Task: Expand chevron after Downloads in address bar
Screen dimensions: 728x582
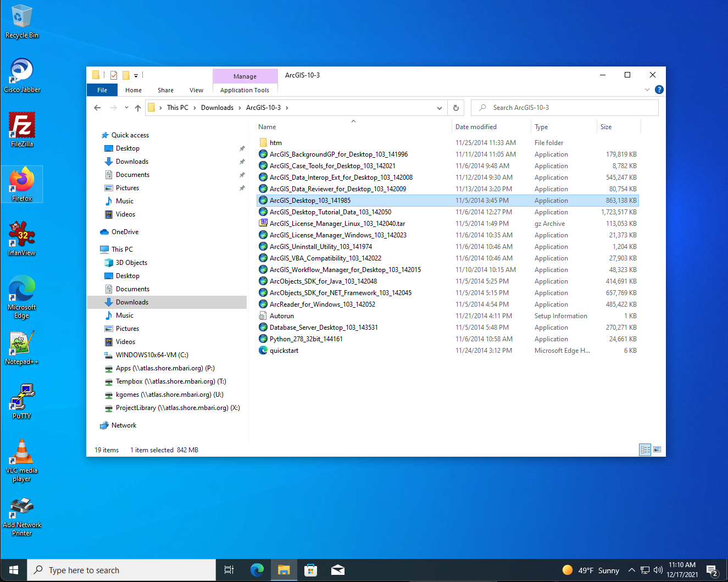Action: [240, 108]
